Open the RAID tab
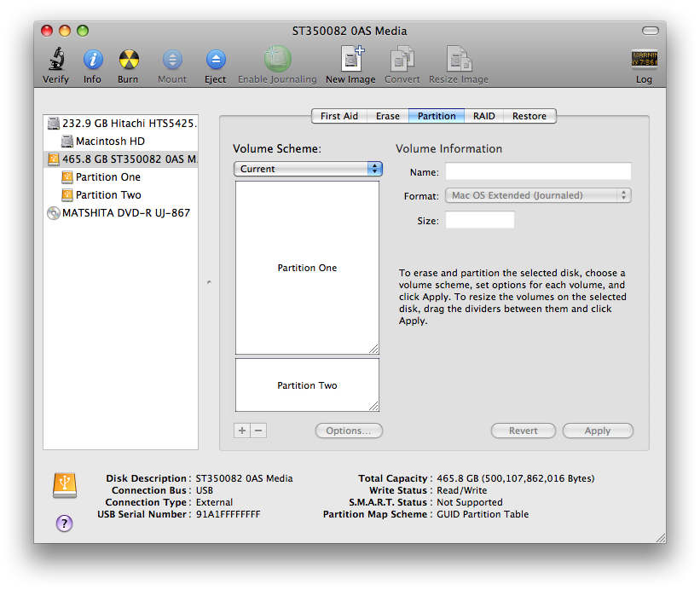Image resolution: width=700 pixels, height=590 pixels. [x=484, y=116]
